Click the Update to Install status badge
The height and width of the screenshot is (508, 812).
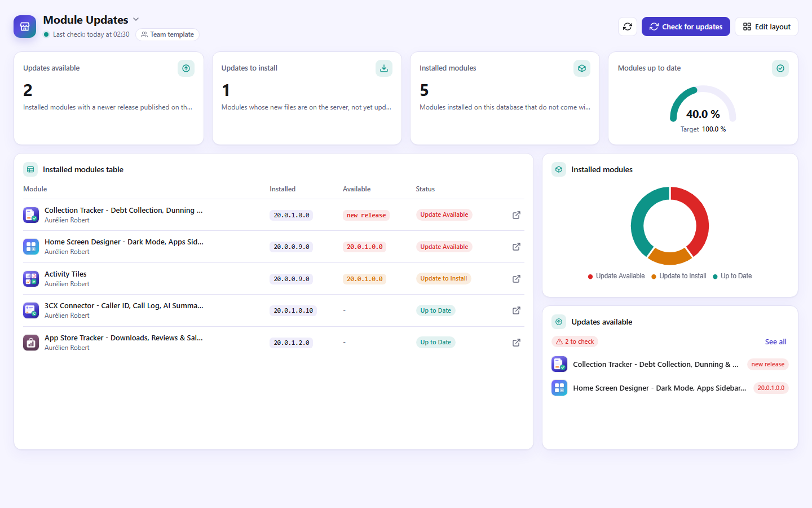444,278
